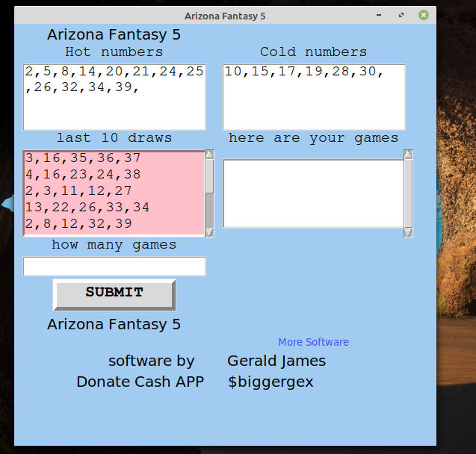Click inside the Cold numbers text box

coord(314,97)
